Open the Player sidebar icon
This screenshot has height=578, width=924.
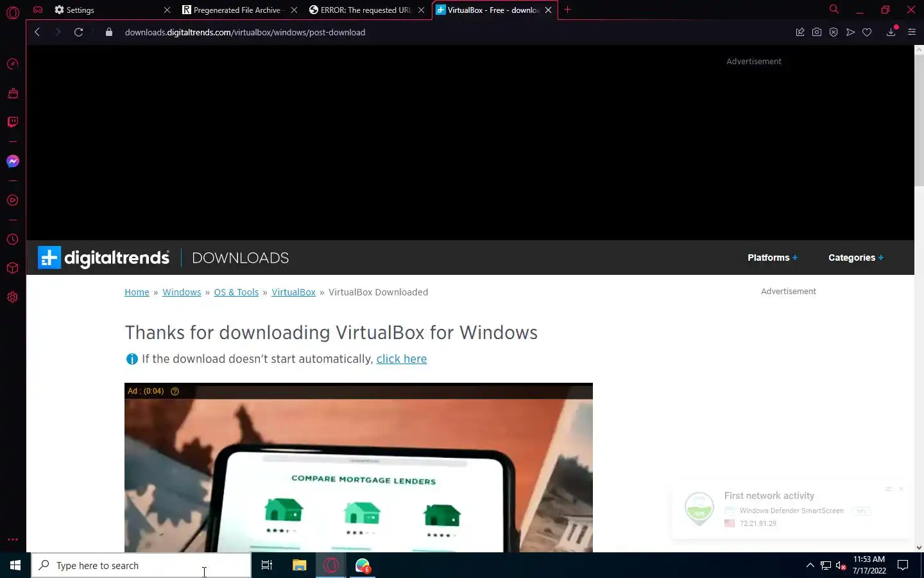click(x=12, y=200)
